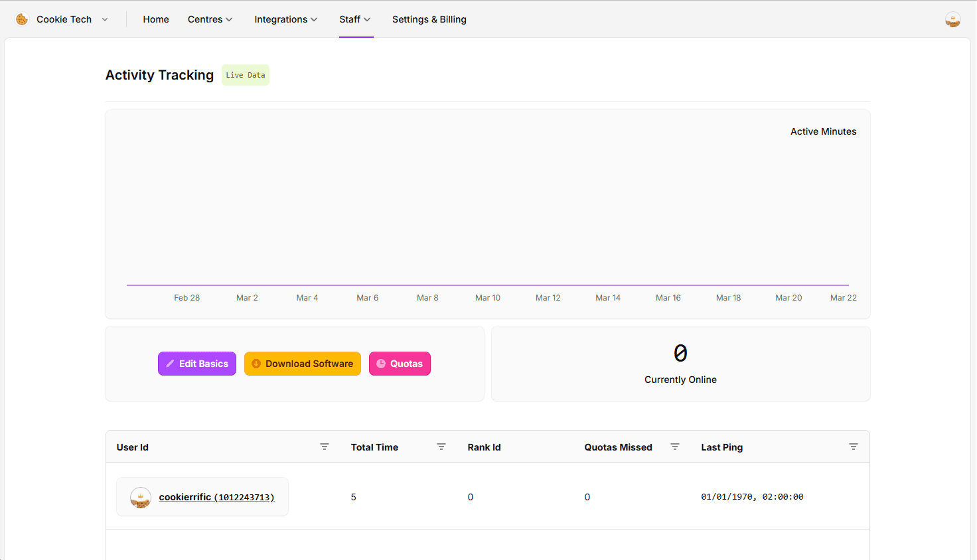The width and height of the screenshot is (977, 560).
Task: Open the Total Time column filter
Action: [441, 447]
